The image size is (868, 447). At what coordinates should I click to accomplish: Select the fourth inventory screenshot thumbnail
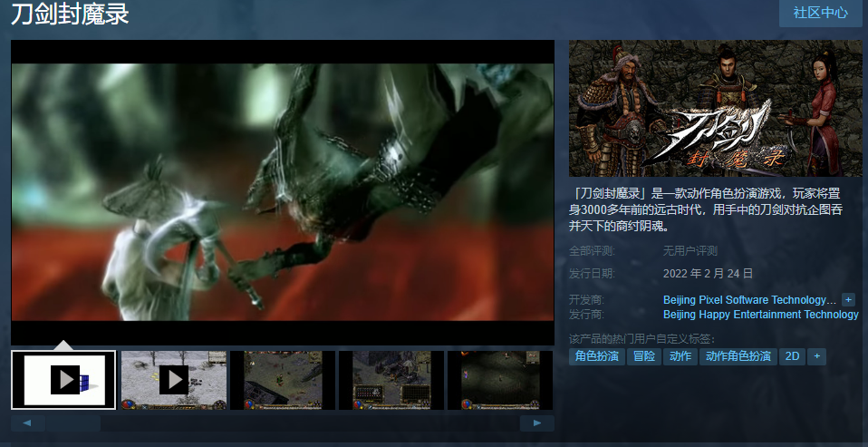pos(391,380)
